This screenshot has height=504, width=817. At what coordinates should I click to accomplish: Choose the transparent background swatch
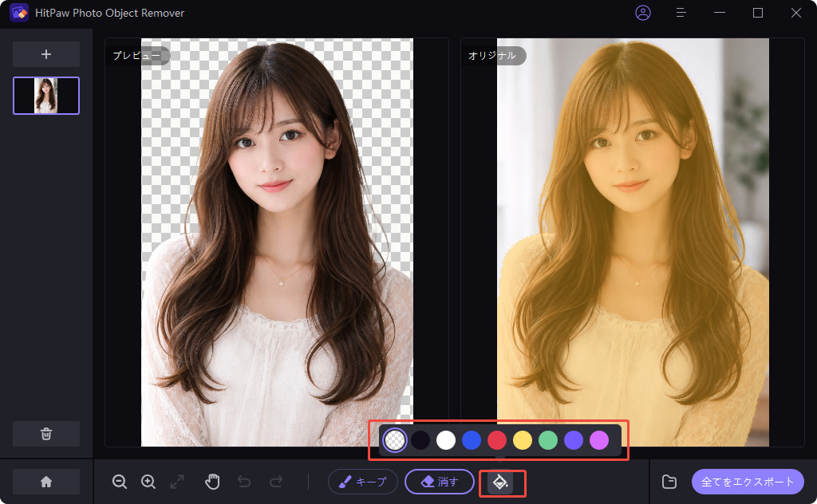395,440
